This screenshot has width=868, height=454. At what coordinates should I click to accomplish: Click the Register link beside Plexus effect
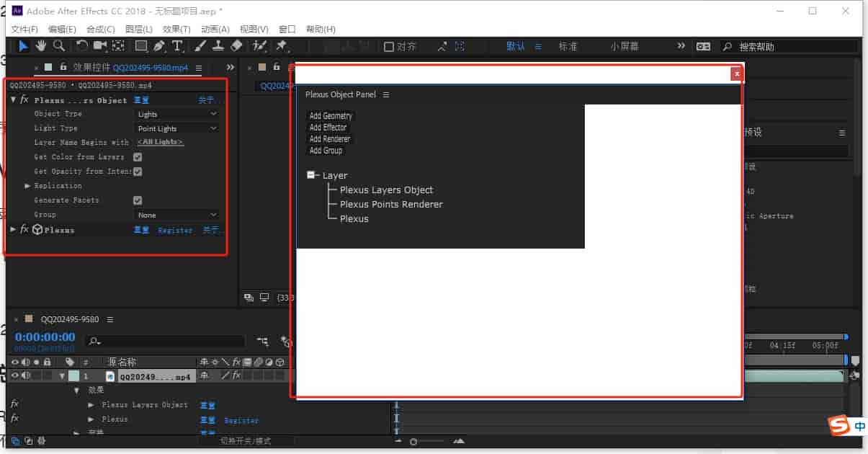[175, 230]
